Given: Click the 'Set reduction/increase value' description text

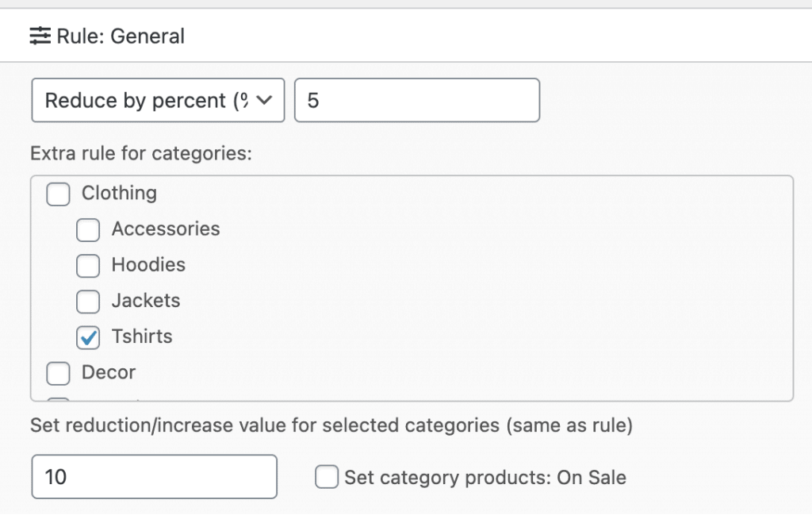Looking at the screenshot, I should [331, 425].
